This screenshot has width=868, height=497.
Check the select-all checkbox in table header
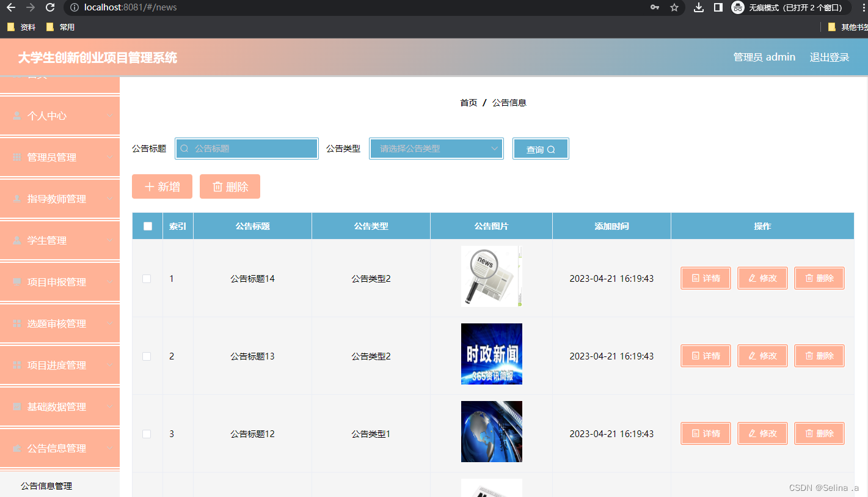[147, 226]
